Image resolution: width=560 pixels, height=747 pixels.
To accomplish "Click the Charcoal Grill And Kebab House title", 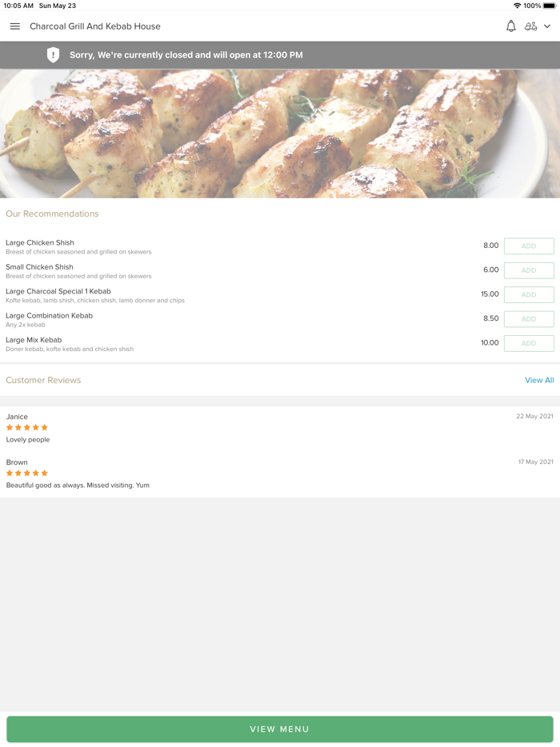I will 94,26.
